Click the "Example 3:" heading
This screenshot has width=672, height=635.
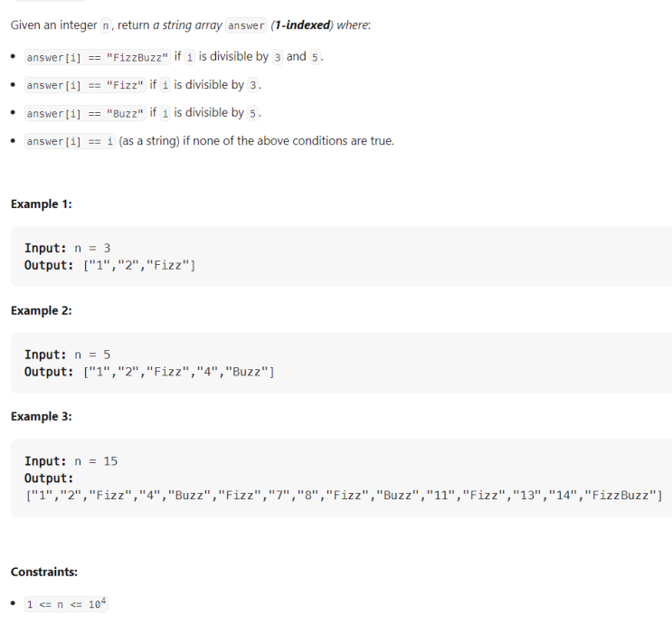click(x=41, y=417)
